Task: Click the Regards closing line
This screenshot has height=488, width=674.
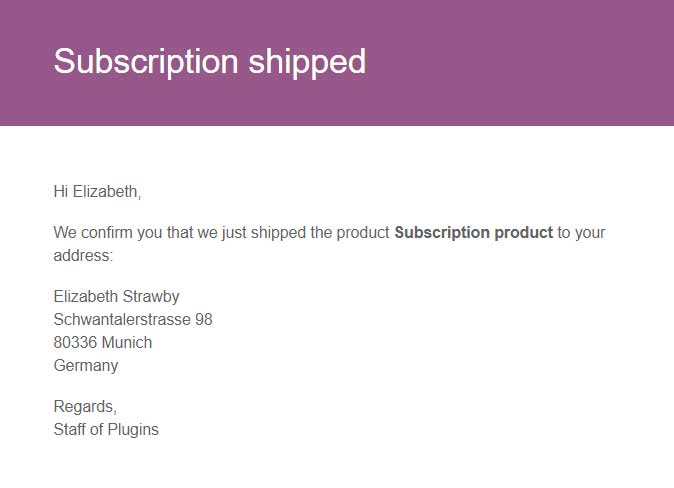Action: coord(85,407)
